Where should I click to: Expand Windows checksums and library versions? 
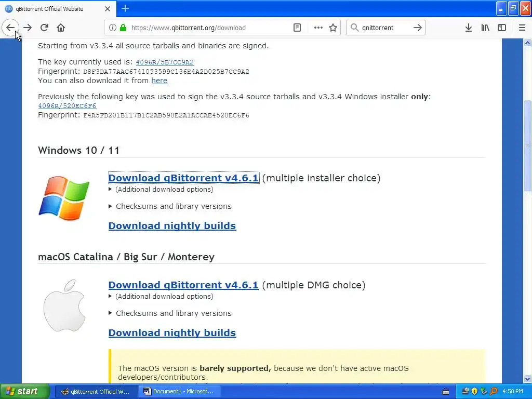tap(170, 206)
